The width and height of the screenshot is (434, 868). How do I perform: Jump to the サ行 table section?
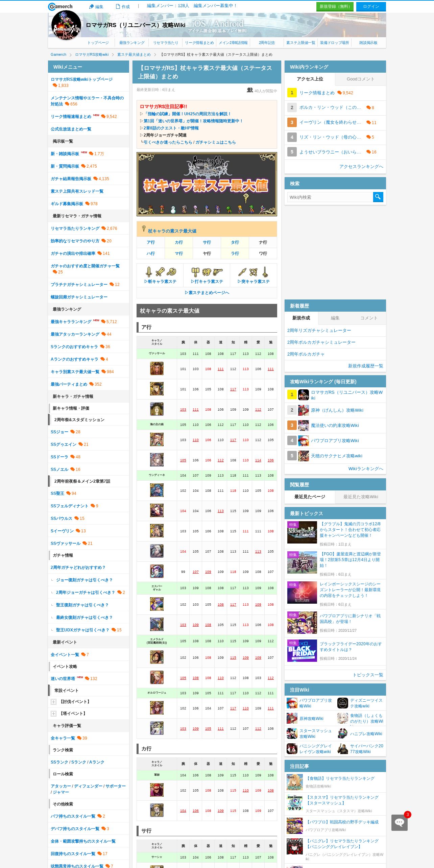click(207, 242)
